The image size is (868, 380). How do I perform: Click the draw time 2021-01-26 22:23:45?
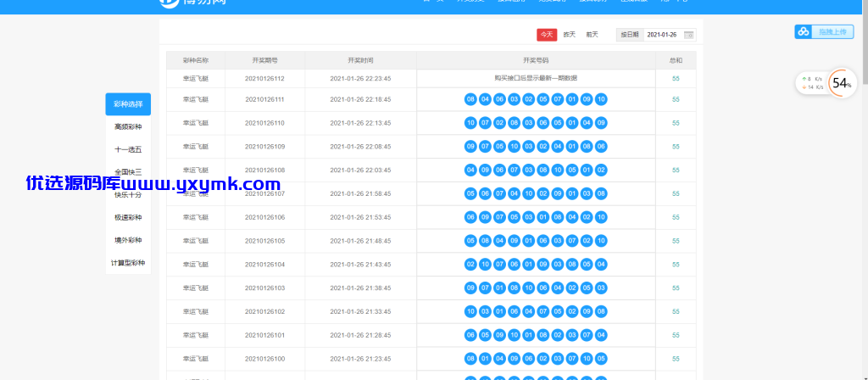360,79
